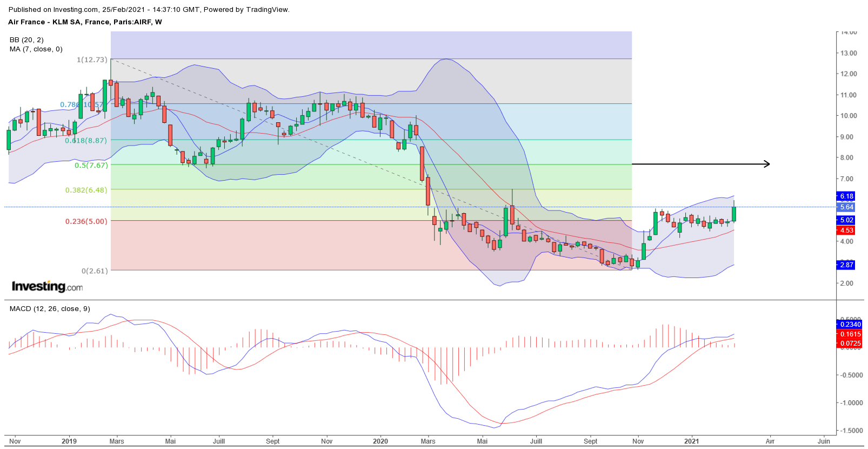Click the 0(2.61) Fibonacci level label
This screenshot has height=449, width=868.
click(95, 271)
